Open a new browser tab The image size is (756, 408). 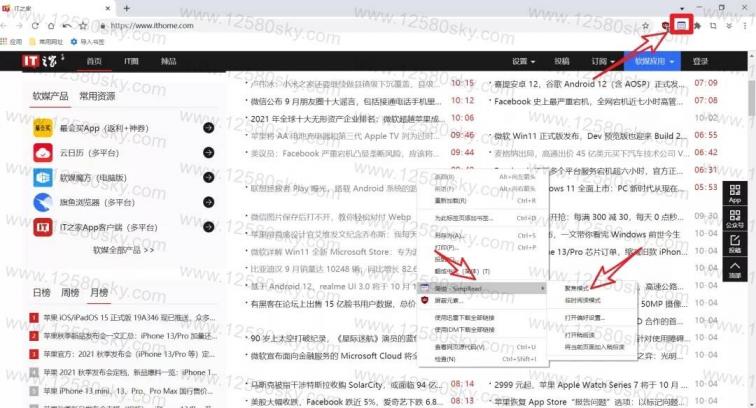point(126,8)
